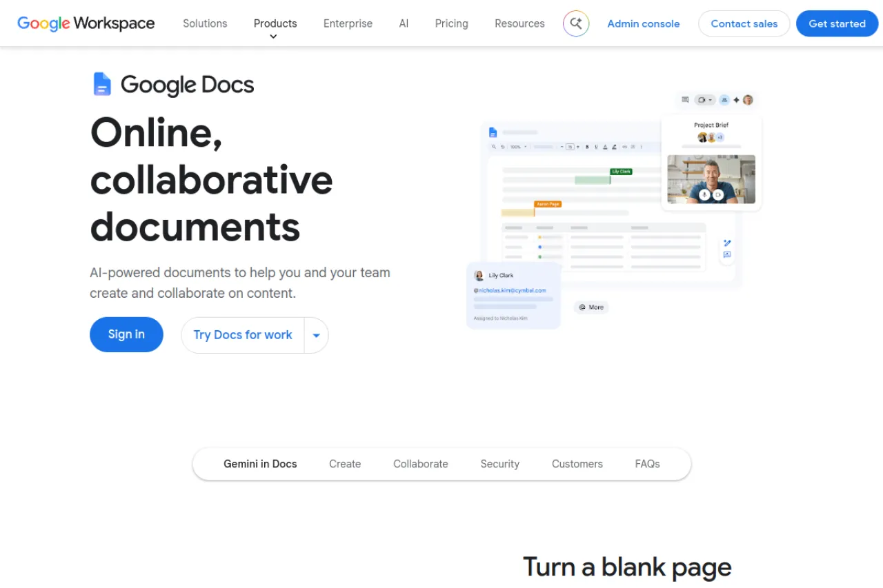Viewport: 883px width, 588px height.
Task: Go to the FAQs tab
Action: coord(648,464)
